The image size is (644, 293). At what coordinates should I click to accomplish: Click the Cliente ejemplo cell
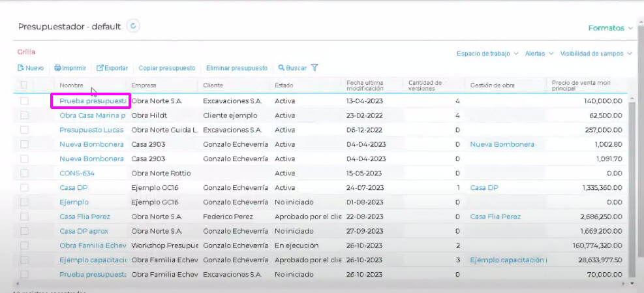pos(230,116)
